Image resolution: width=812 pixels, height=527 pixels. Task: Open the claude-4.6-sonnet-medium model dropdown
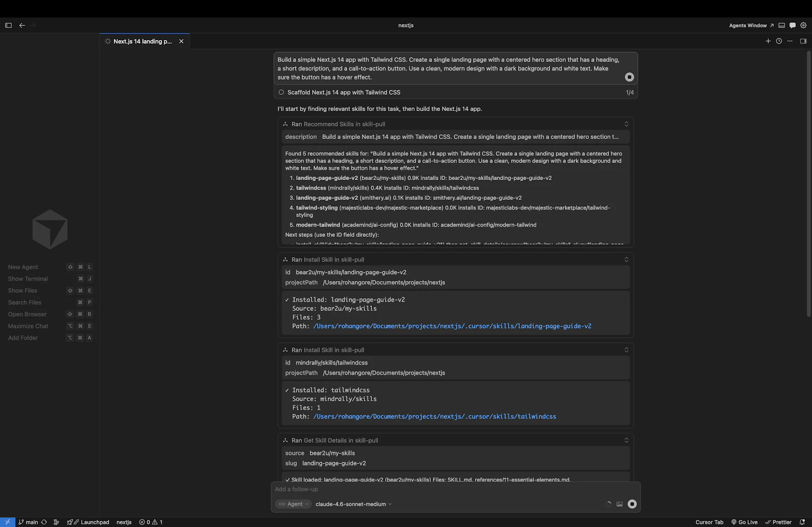(354, 504)
